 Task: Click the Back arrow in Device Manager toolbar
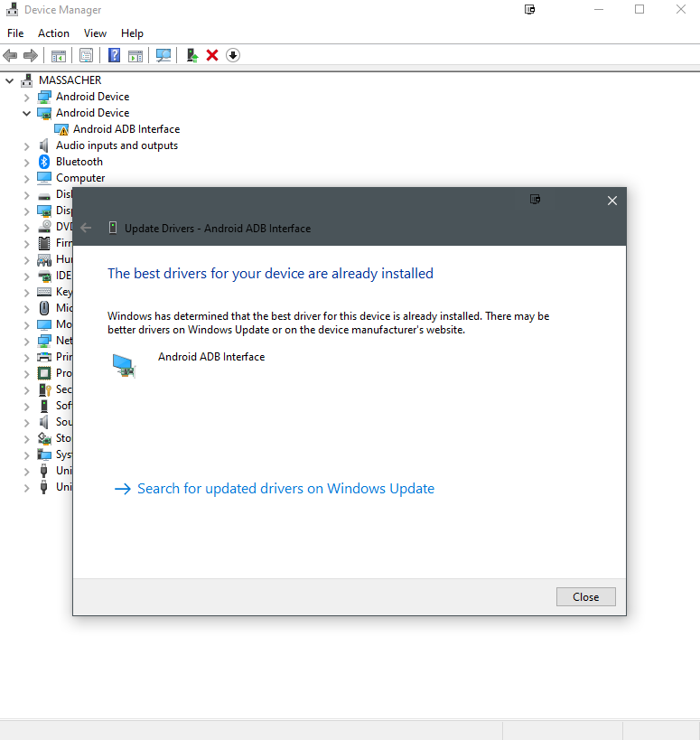pyautogui.click(x=10, y=56)
